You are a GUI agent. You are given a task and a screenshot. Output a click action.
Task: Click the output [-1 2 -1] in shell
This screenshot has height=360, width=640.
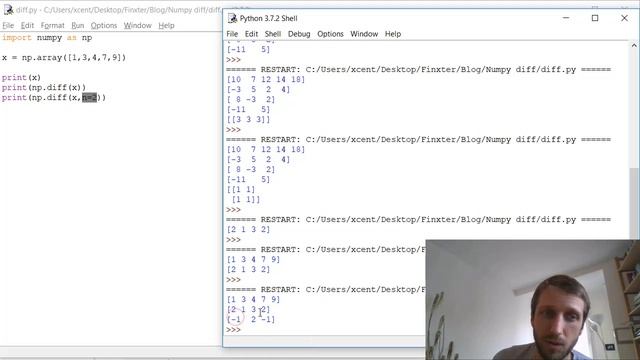[x=251, y=319]
